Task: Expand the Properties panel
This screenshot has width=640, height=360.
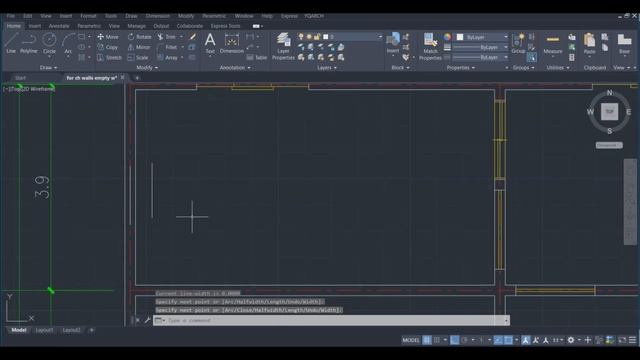Action: tap(461, 68)
